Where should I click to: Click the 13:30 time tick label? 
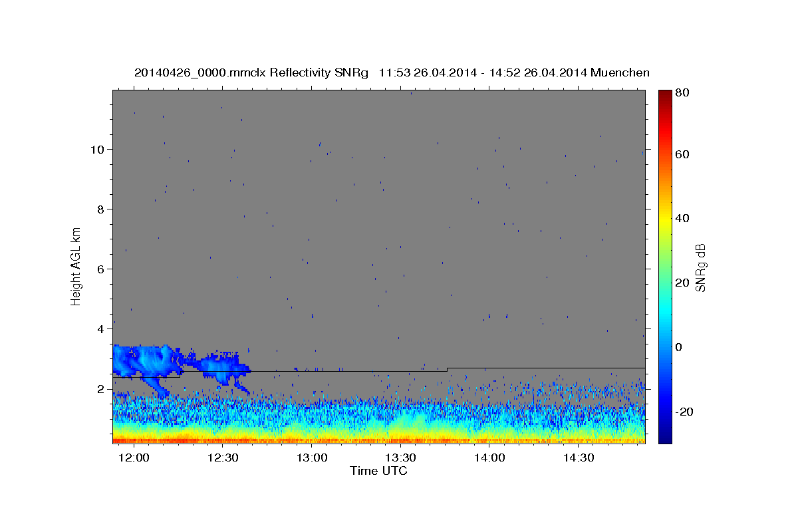click(401, 458)
